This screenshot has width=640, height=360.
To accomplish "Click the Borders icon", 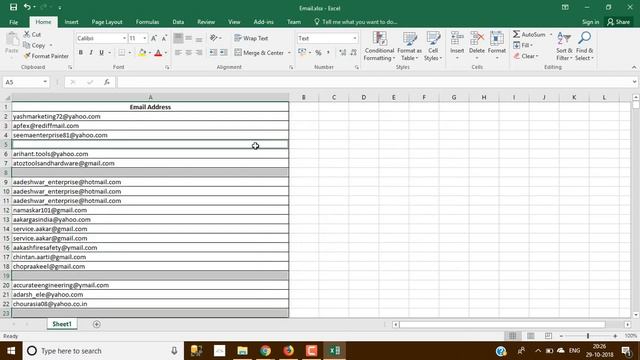I will click(122, 53).
